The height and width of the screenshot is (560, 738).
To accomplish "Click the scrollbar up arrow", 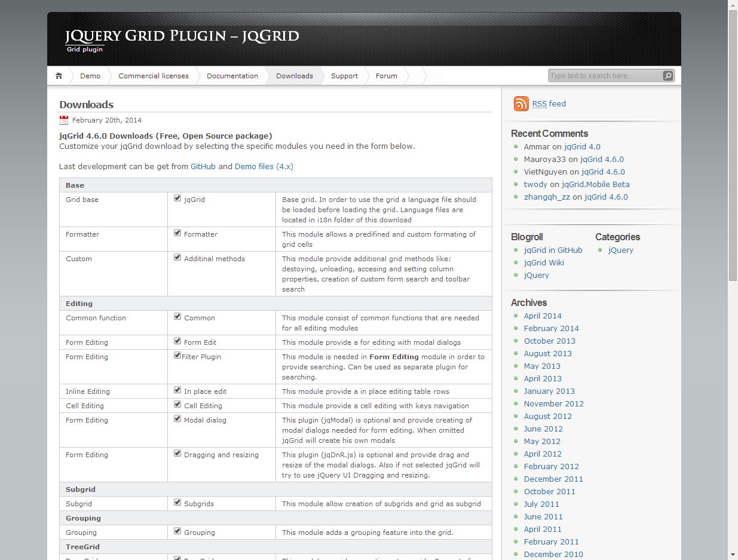I will pyautogui.click(x=733, y=5).
